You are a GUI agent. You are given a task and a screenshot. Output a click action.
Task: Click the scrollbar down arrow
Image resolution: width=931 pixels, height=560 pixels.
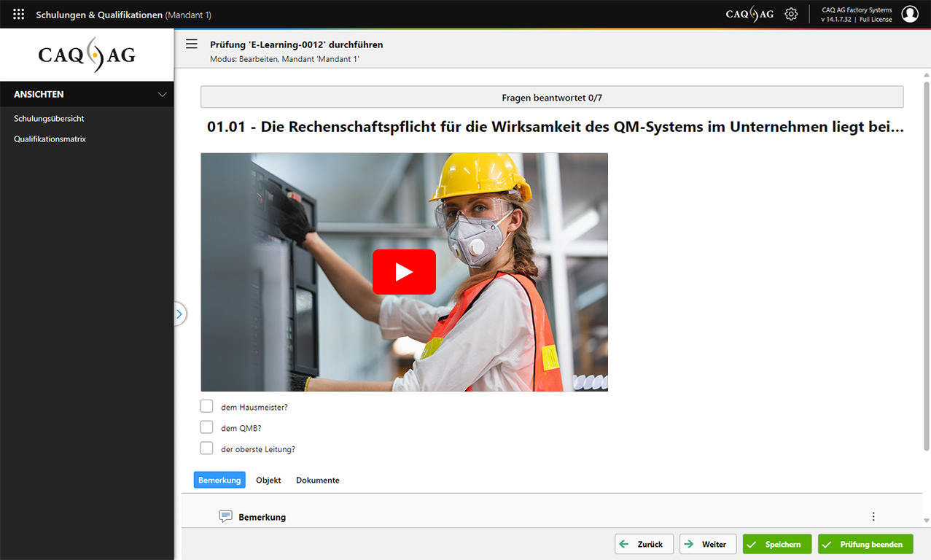pos(927,521)
